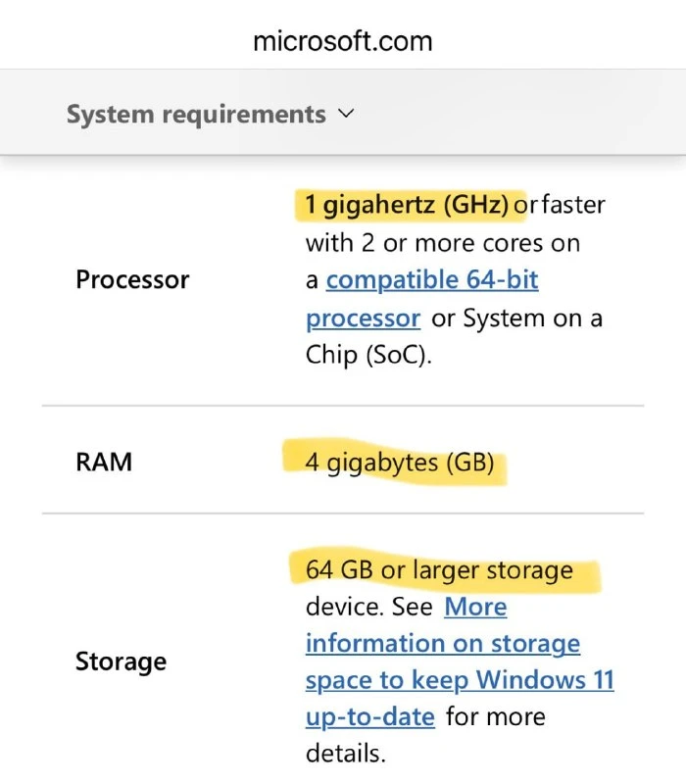Click the "or System on a" text
The height and width of the screenshot is (784, 686).
pos(516,318)
